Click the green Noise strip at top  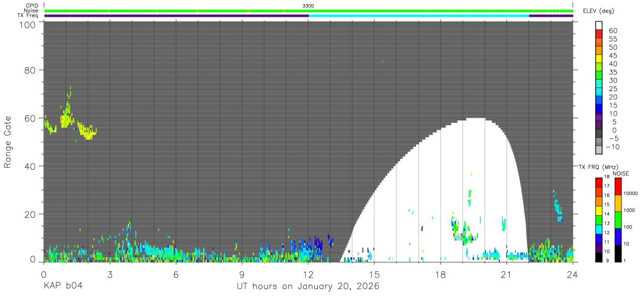click(308, 10)
